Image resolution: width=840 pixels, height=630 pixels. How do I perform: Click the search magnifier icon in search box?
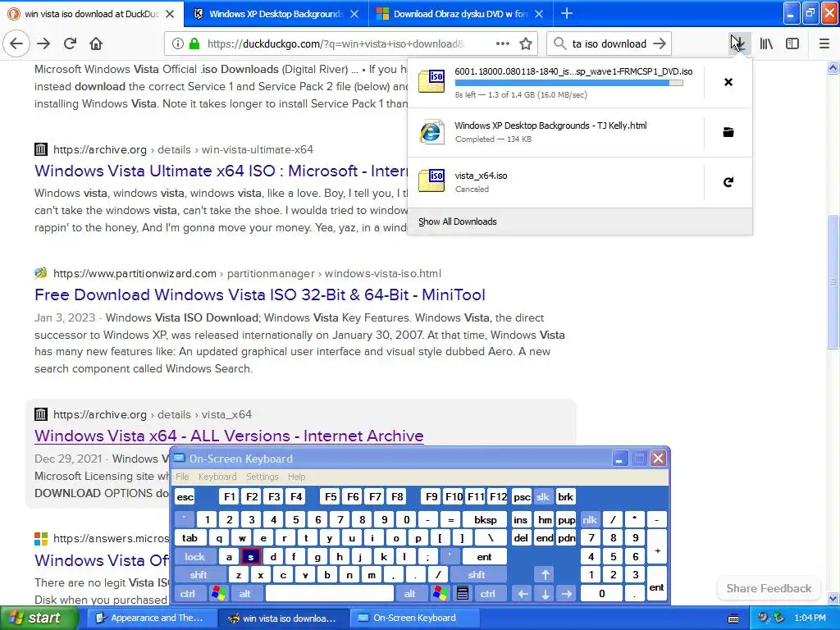point(559,44)
